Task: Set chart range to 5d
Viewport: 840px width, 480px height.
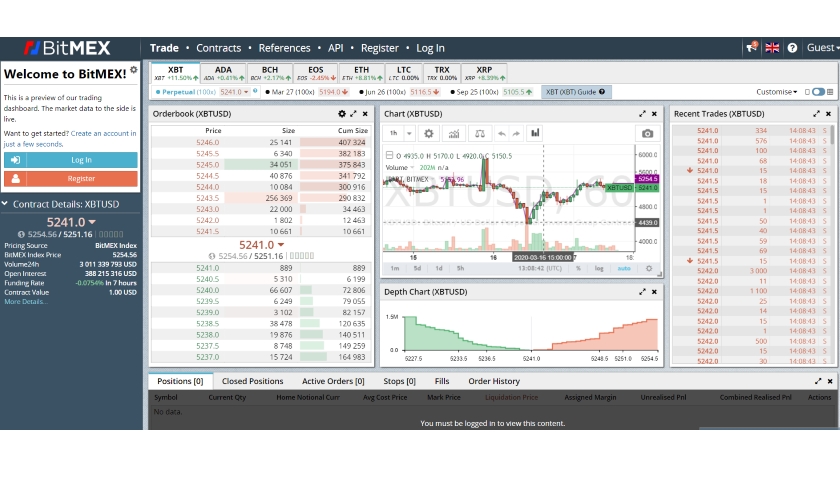Action: 417,268
